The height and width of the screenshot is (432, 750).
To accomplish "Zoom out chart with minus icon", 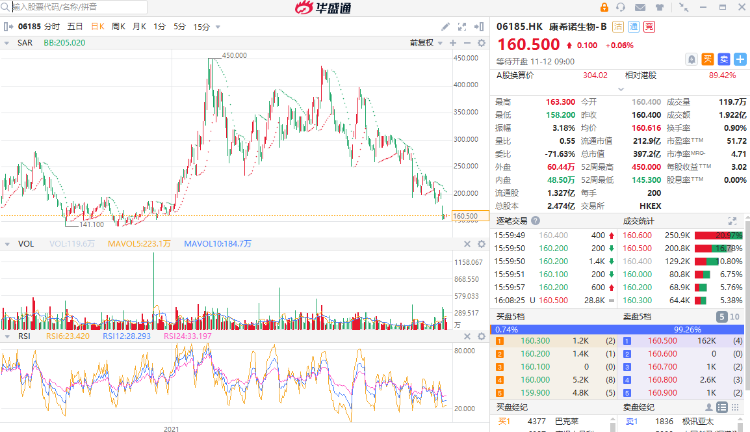I will (x=467, y=43).
